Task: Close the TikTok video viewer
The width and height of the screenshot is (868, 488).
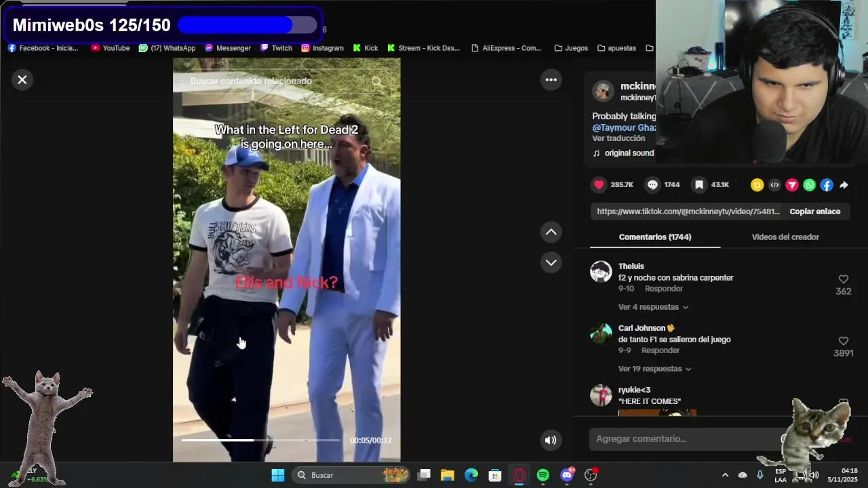Action: click(x=22, y=80)
